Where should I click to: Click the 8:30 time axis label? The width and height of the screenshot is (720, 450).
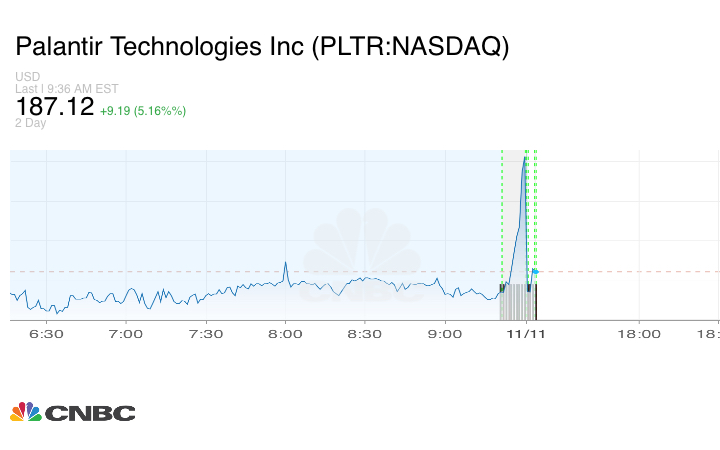(365, 334)
